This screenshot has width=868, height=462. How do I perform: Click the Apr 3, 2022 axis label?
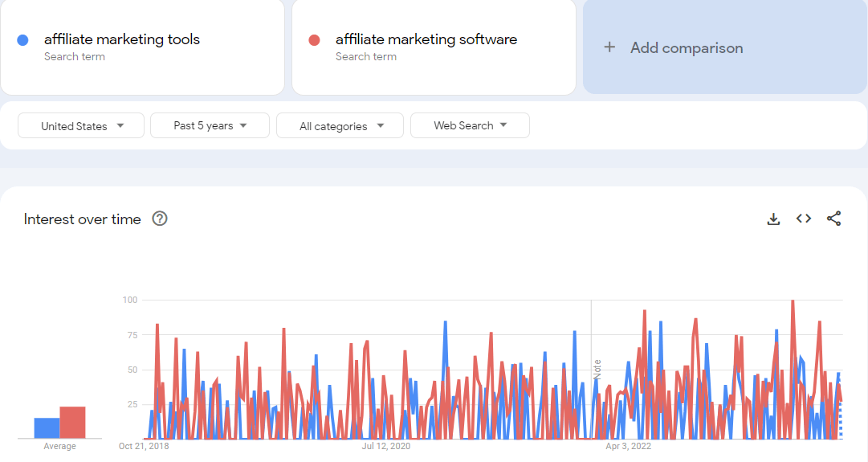tap(628, 446)
